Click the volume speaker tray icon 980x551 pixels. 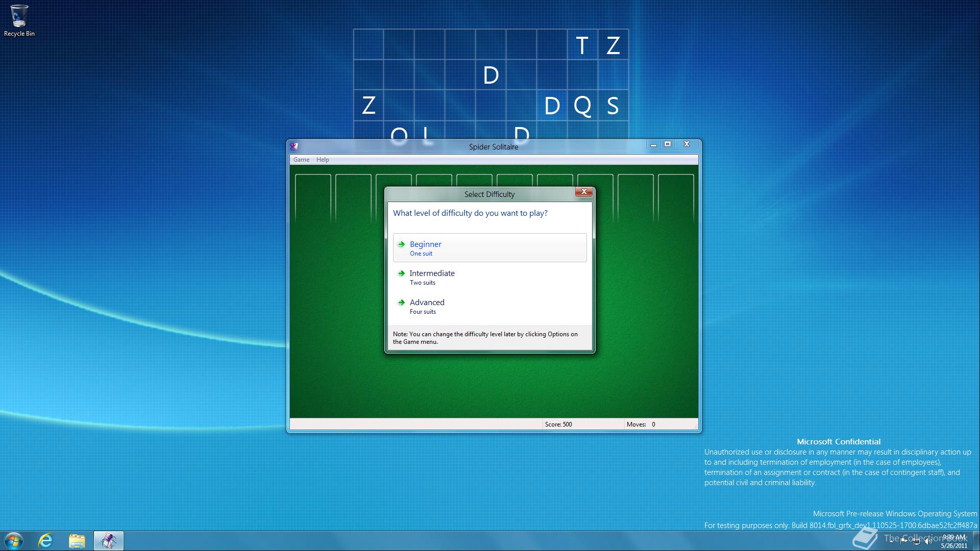coord(928,541)
